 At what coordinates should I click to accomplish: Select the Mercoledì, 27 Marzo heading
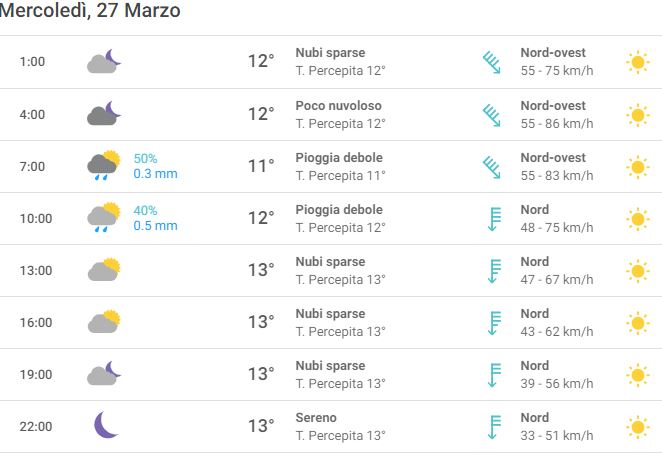(x=90, y=10)
